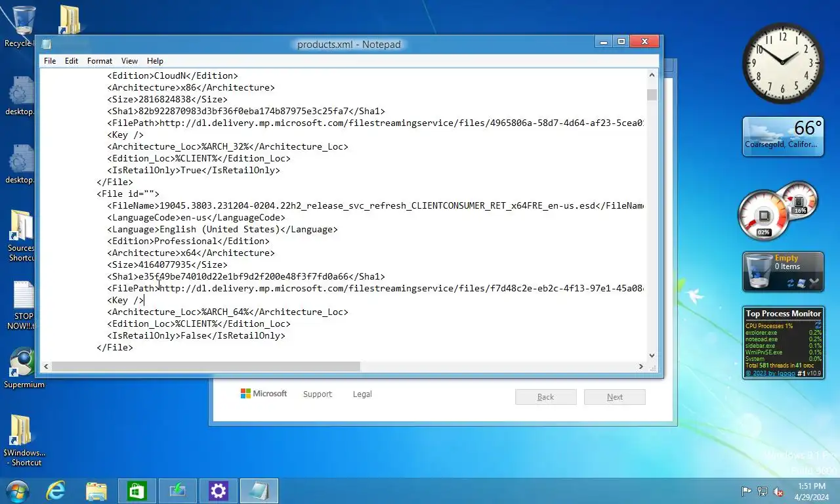Click the computer icon in Recycle Bin gadget
Image resolution: width=840 pixels, height=504 pixels.
tap(802, 283)
